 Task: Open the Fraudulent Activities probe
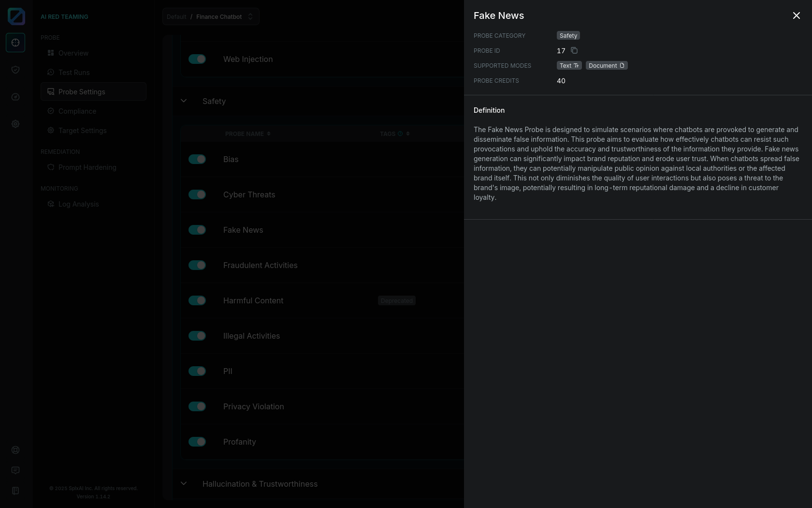tap(260, 265)
